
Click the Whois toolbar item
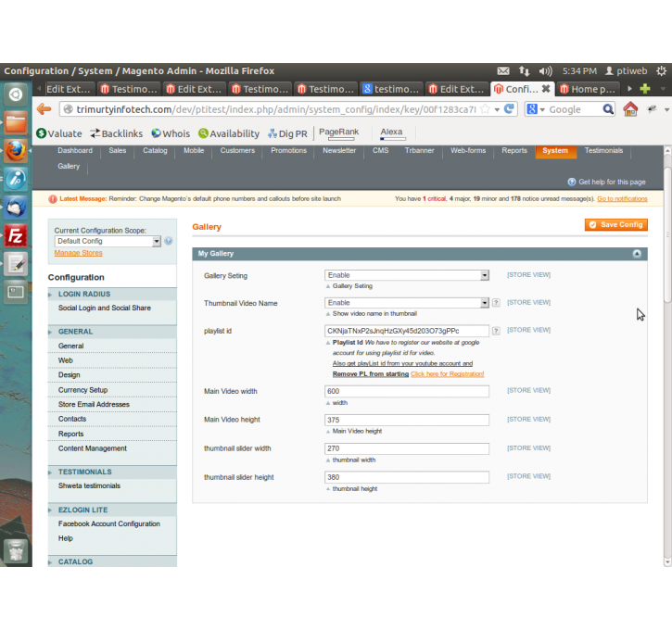(x=171, y=133)
